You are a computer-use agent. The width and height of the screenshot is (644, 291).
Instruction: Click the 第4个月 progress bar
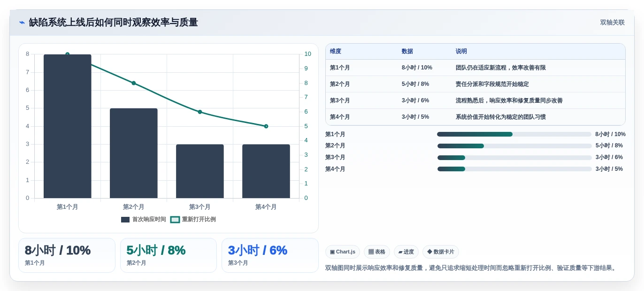click(x=514, y=169)
